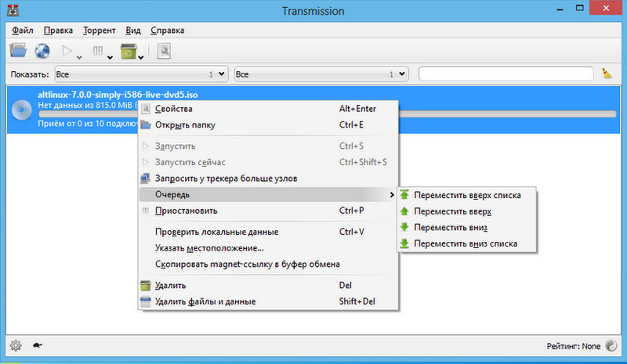
Task: Open the settings gear in status bar
Action: [16, 345]
